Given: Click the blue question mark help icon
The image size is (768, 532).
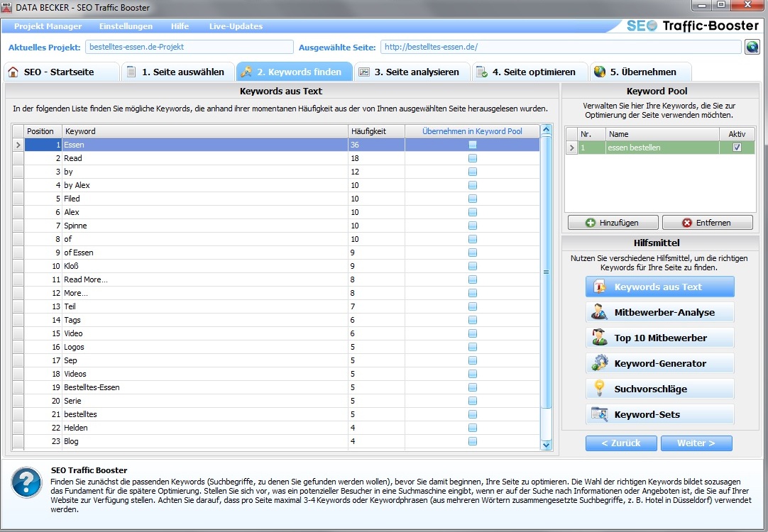Looking at the screenshot, I should (x=27, y=482).
